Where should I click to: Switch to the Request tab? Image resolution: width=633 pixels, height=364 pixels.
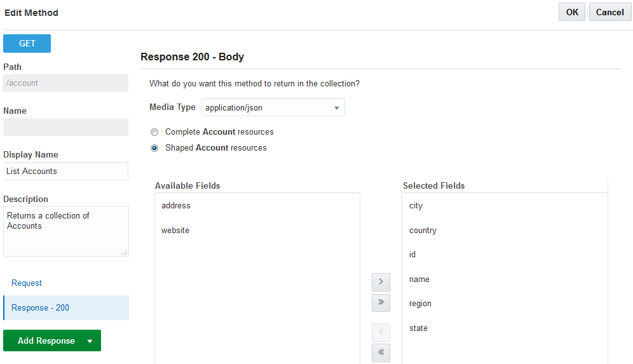tap(27, 283)
